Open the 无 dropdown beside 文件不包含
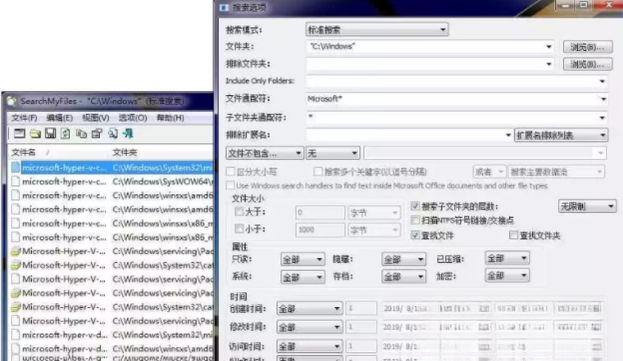Screen dimensions: 623x361 pyautogui.click(x=333, y=153)
